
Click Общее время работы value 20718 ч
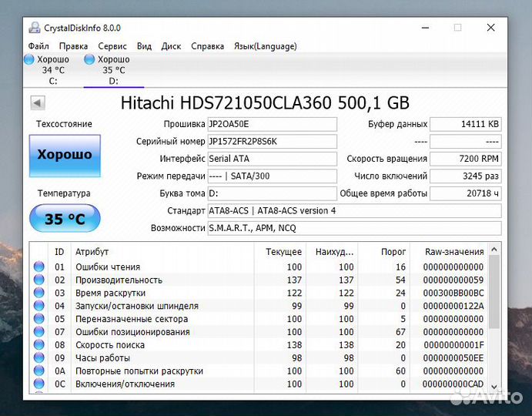click(466, 193)
